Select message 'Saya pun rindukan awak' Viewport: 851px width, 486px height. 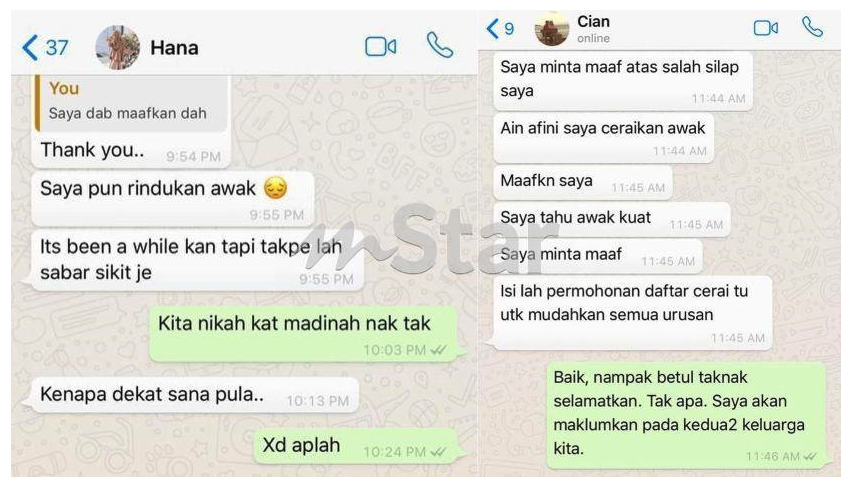(173, 199)
